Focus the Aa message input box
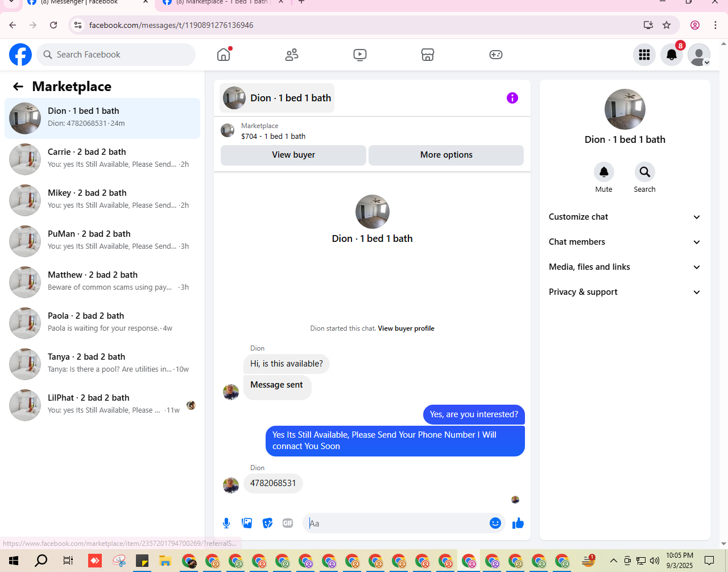 396,523
